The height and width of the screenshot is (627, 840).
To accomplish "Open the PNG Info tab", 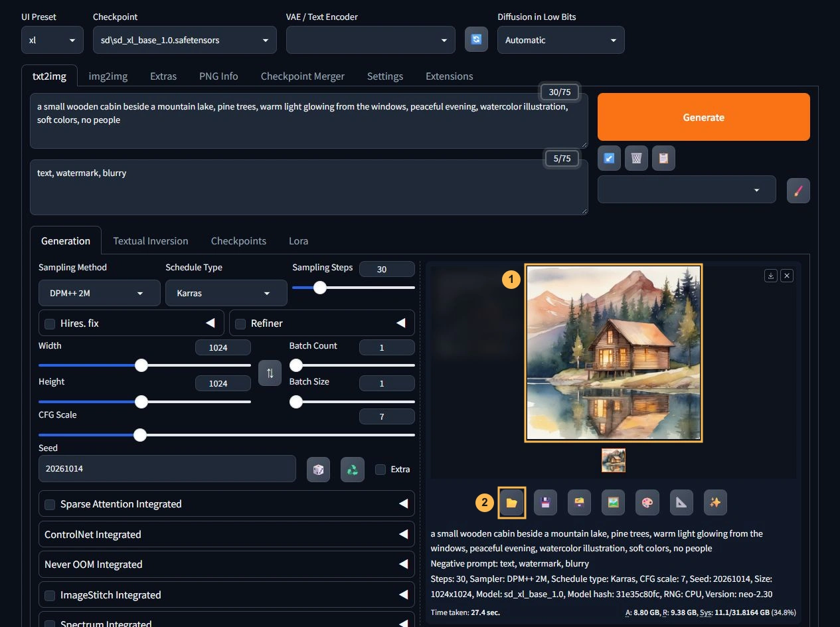I will coord(218,76).
